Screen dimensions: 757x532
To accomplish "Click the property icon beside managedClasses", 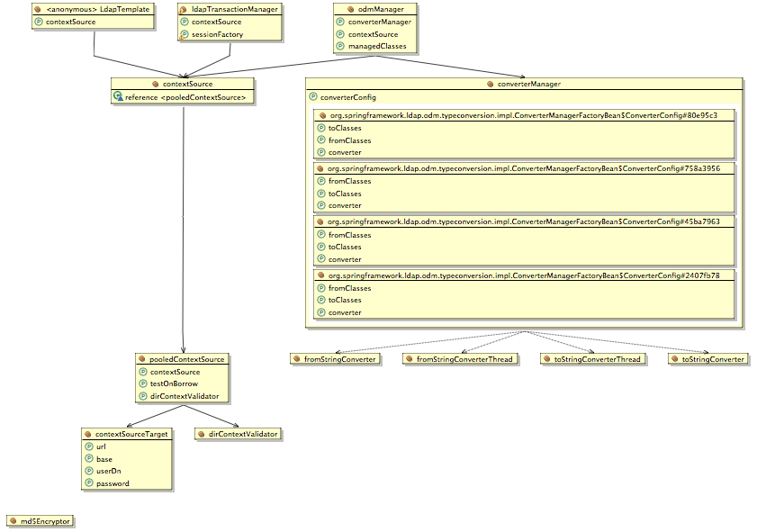I will (x=340, y=46).
